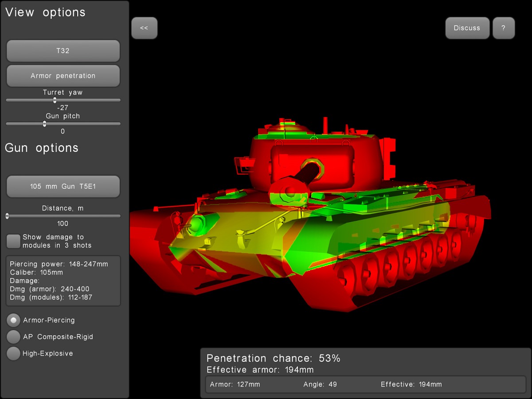Open the Armor penetration view mode selector
The width and height of the screenshot is (532, 399).
click(x=63, y=76)
